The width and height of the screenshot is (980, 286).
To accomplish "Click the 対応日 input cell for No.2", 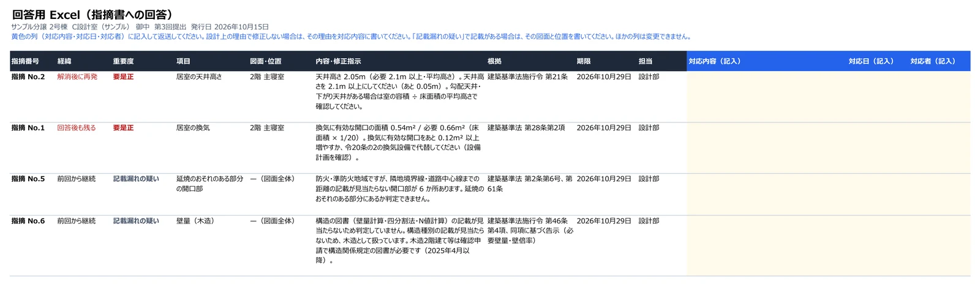I will point(878,97).
